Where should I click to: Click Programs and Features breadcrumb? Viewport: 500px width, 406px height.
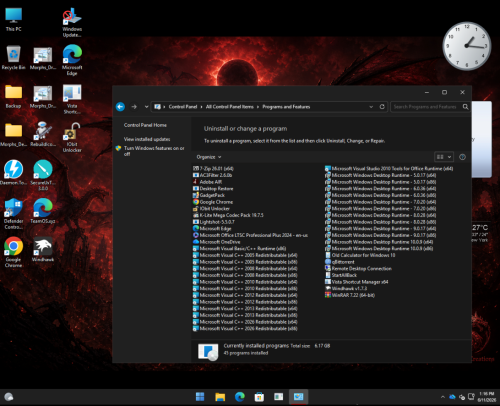(286, 107)
